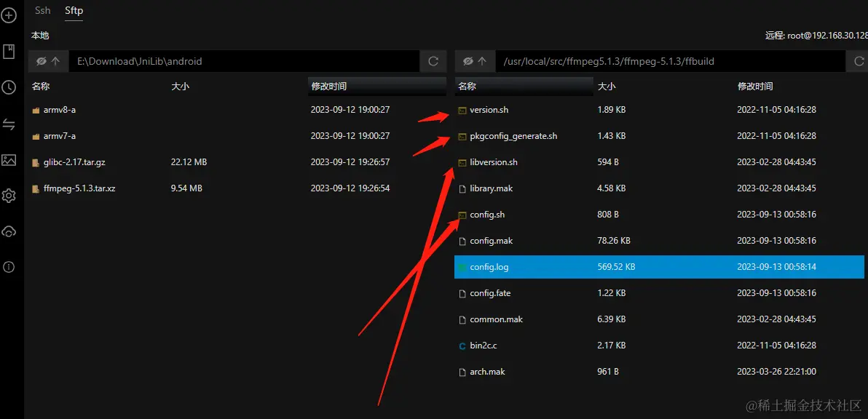Select libversion.sh file name
The image size is (868, 419).
494,162
